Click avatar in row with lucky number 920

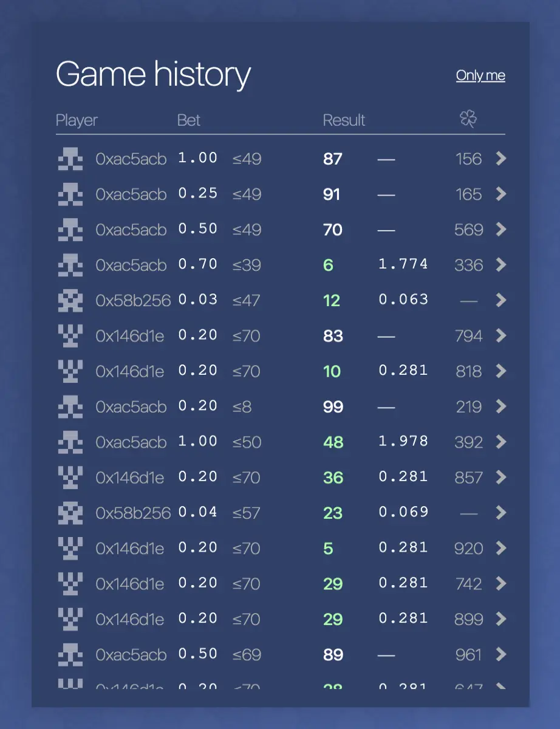click(70, 549)
